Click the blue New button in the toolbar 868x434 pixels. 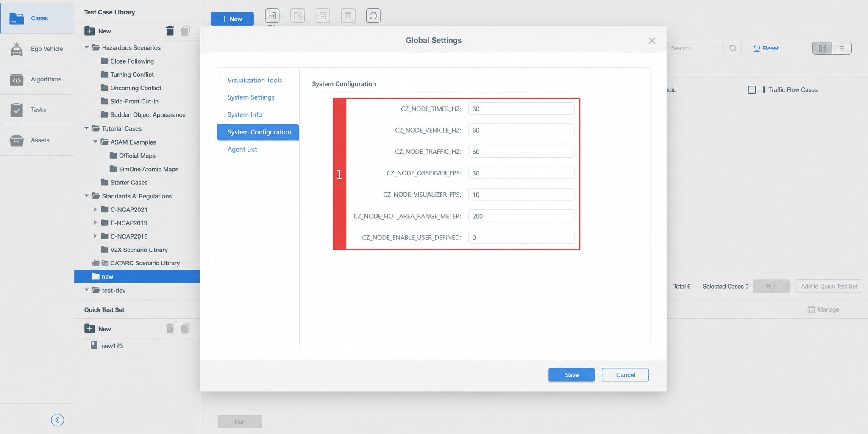(x=232, y=19)
